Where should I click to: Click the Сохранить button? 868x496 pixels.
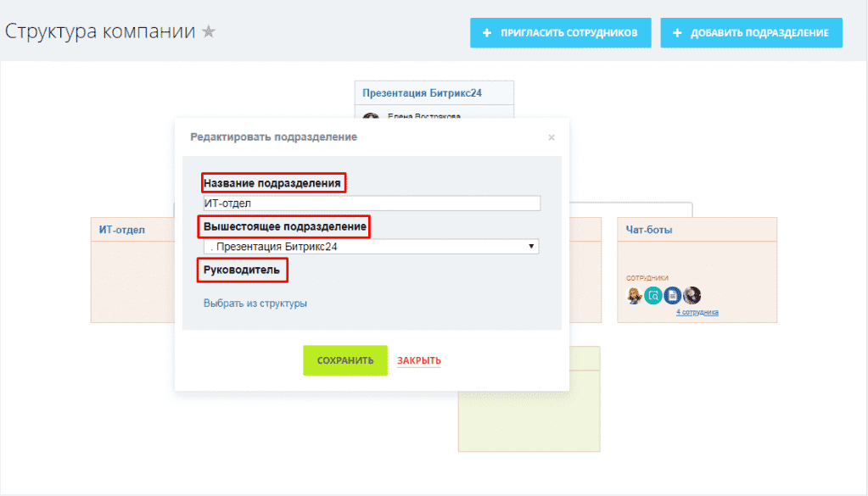(345, 360)
